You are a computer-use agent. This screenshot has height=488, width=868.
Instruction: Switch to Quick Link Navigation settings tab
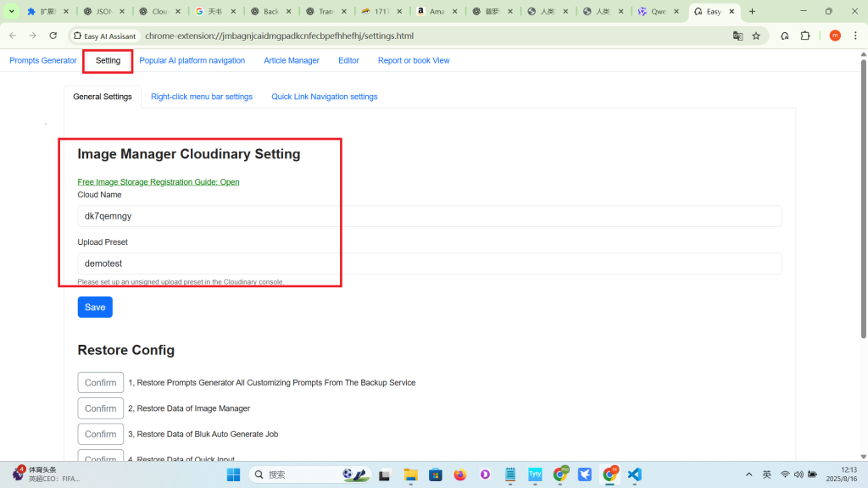coord(325,97)
